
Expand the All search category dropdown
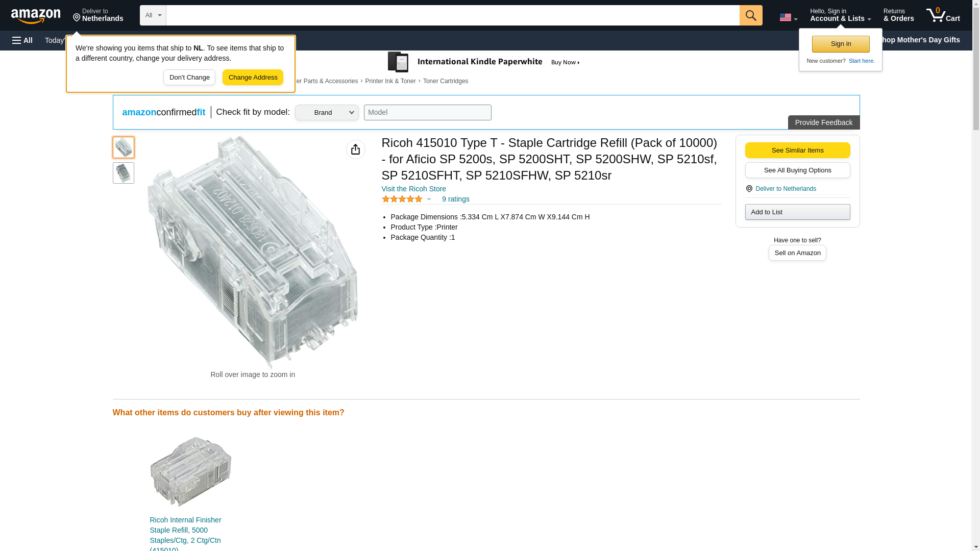[153, 15]
